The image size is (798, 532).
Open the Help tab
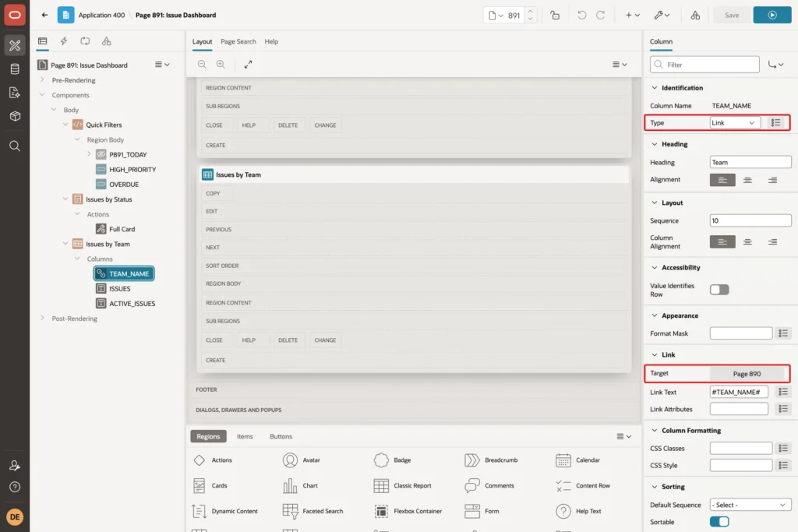point(271,42)
